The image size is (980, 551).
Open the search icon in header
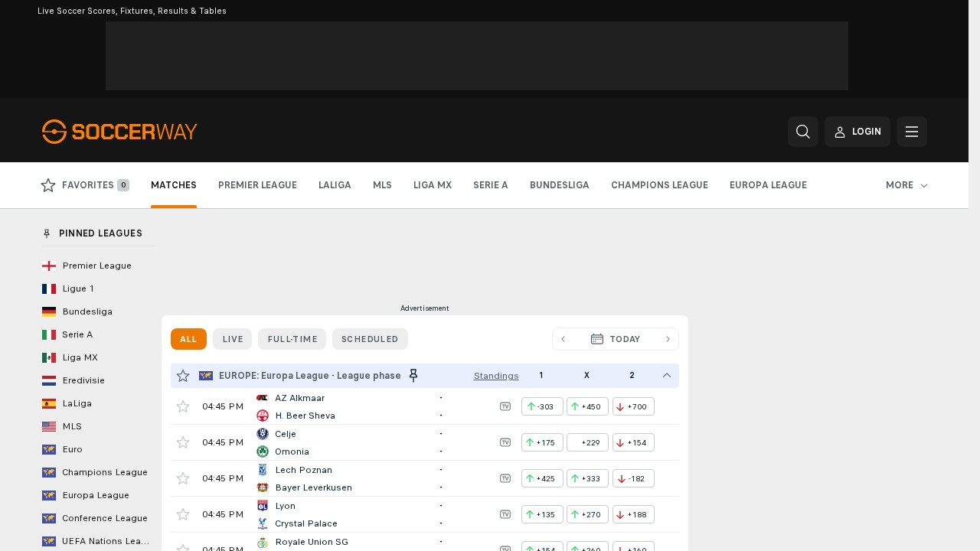(803, 132)
